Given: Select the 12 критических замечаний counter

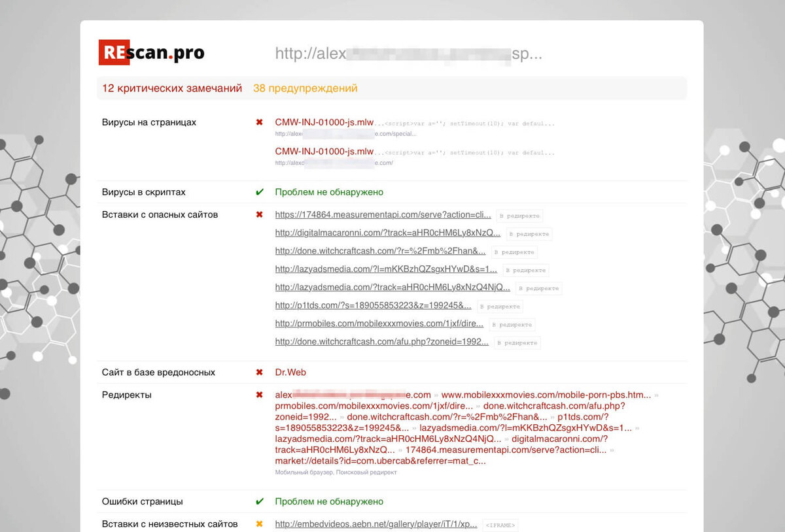Looking at the screenshot, I should tap(172, 88).
